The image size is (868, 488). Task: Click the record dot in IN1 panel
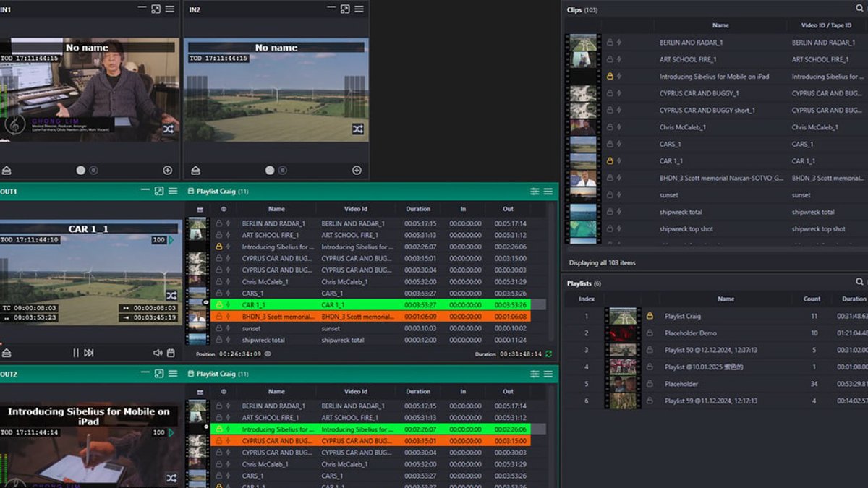click(94, 171)
